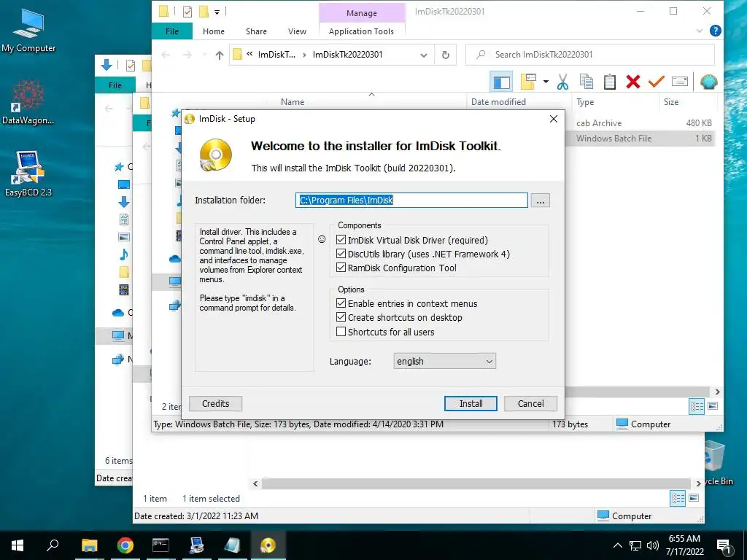Click Cancel in ImDisk Setup
This screenshot has height=560, width=747.
coord(531,403)
